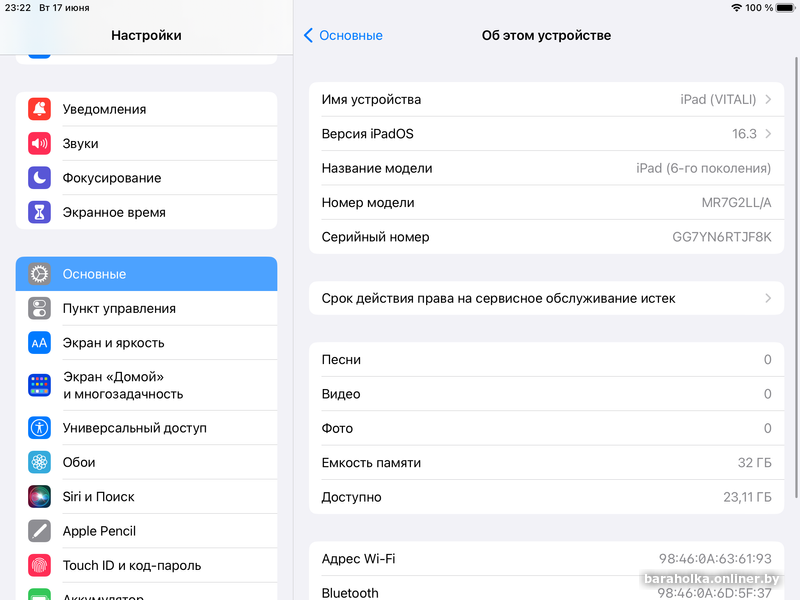Screen dimensions: 800x600
Task: Expand the Имя устройства row chevron
Action: click(768, 99)
